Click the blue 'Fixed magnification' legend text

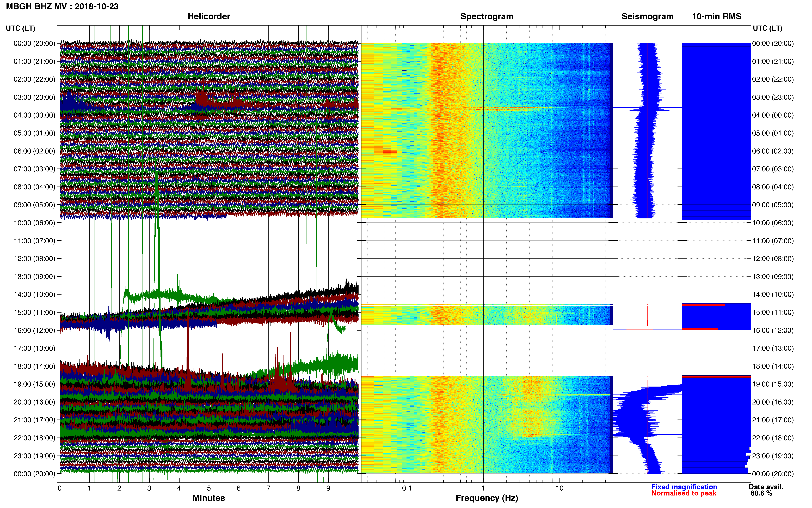click(x=684, y=487)
